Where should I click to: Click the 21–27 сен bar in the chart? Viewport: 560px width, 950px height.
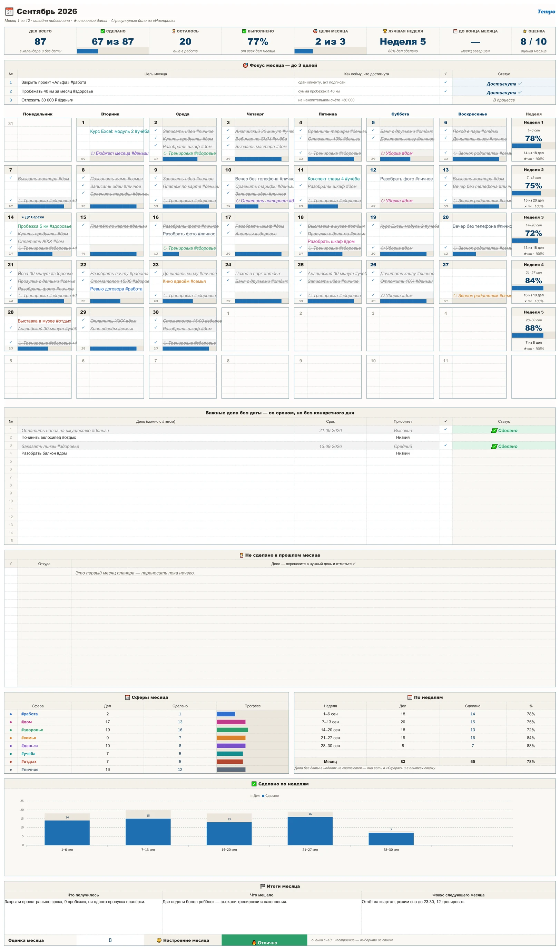click(310, 832)
